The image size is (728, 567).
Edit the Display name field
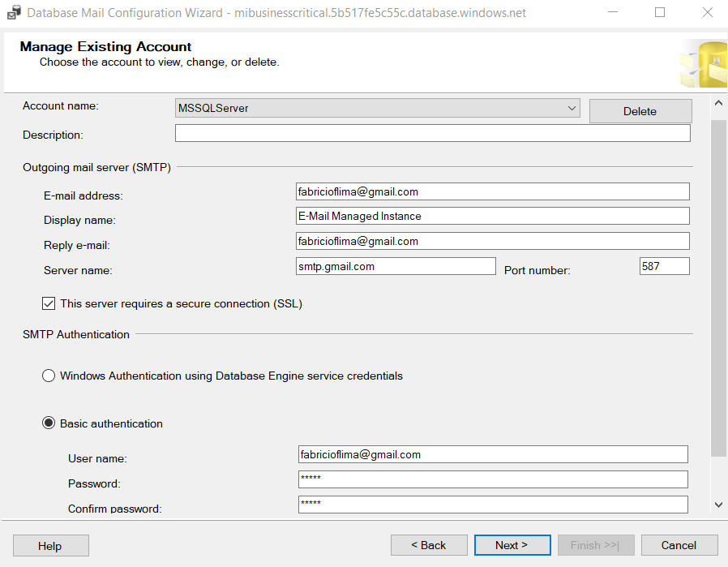pos(493,216)
